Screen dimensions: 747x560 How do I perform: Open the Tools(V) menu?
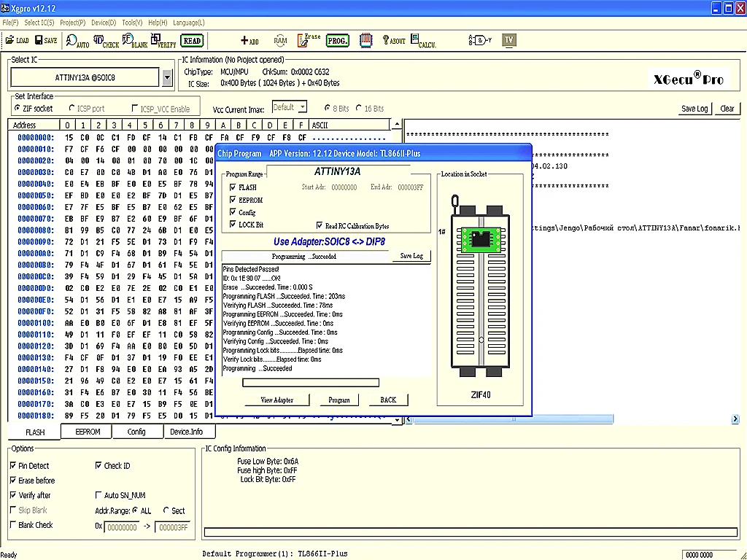pos(132,23)
